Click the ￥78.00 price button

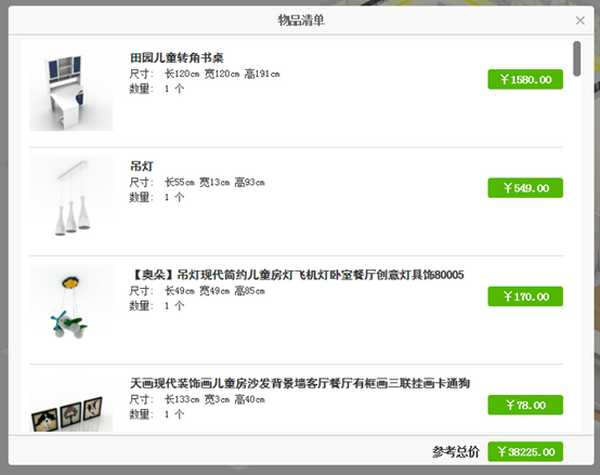click(525, 405)
